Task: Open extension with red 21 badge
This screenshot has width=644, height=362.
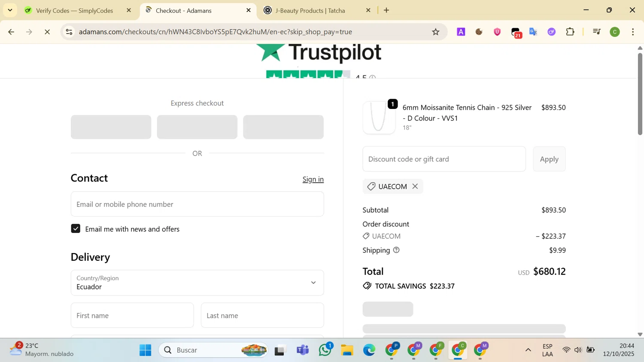Action: [516, 33]
